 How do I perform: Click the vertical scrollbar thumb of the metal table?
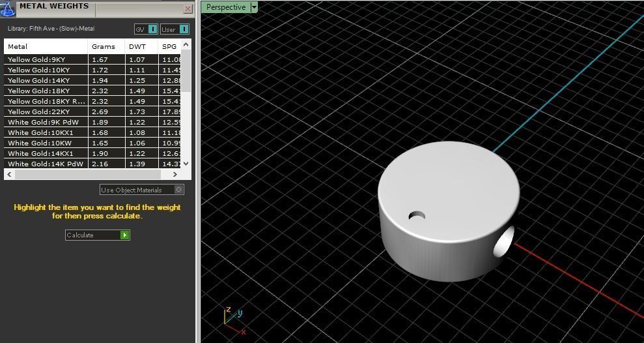coord(186,70)
